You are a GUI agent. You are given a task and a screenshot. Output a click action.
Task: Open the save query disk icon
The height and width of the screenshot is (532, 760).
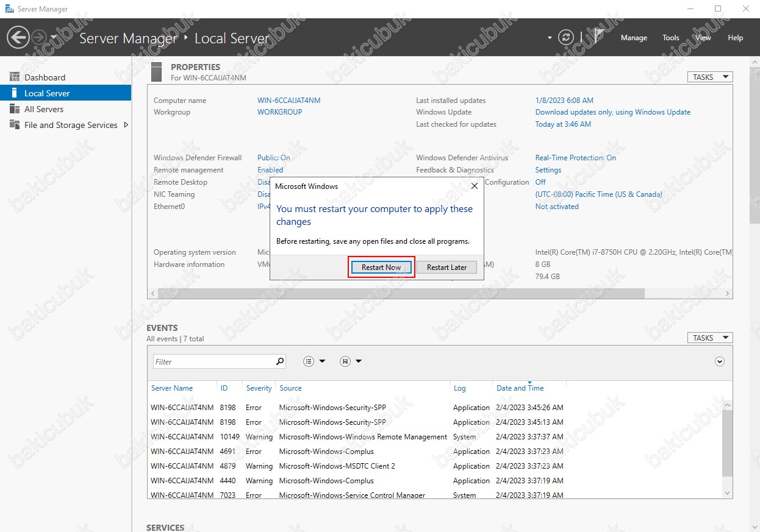(345, 361)
